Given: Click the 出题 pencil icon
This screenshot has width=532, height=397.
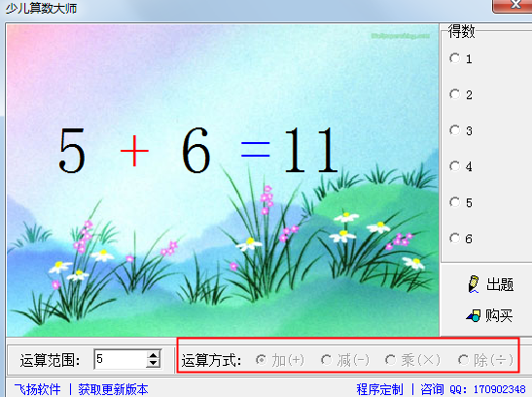Looking at the screenshot, I should tap(474, 284).
